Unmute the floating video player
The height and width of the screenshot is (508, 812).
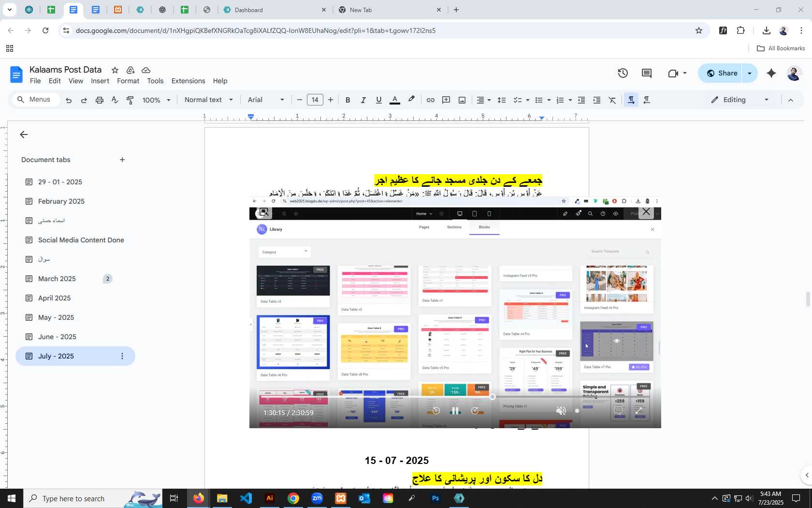click(561, 411)
